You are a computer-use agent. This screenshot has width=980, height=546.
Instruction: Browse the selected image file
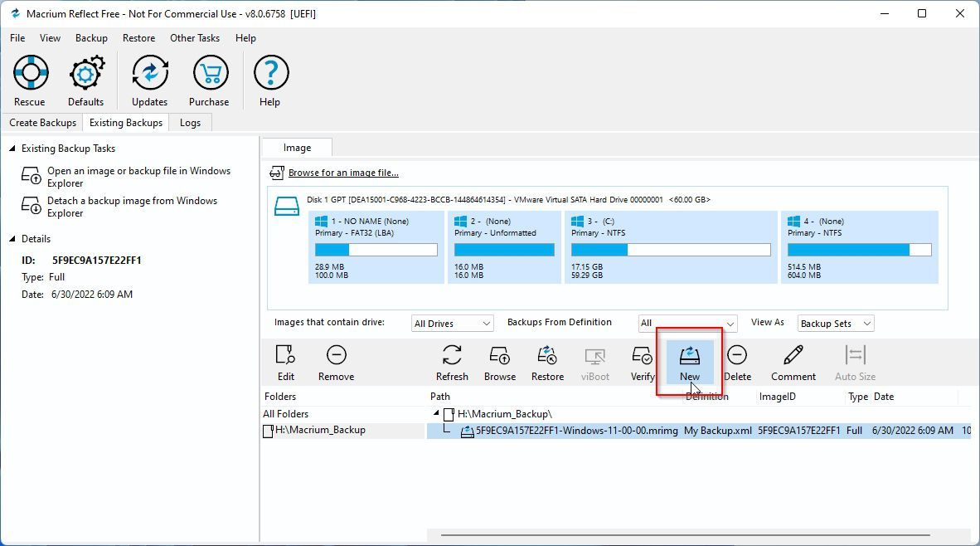[x=500, y=363]
